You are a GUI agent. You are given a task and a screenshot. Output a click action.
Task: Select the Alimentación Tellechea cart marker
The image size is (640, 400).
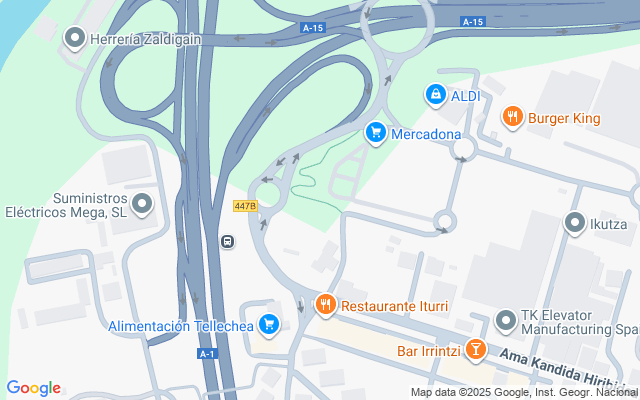pos(269,326)
